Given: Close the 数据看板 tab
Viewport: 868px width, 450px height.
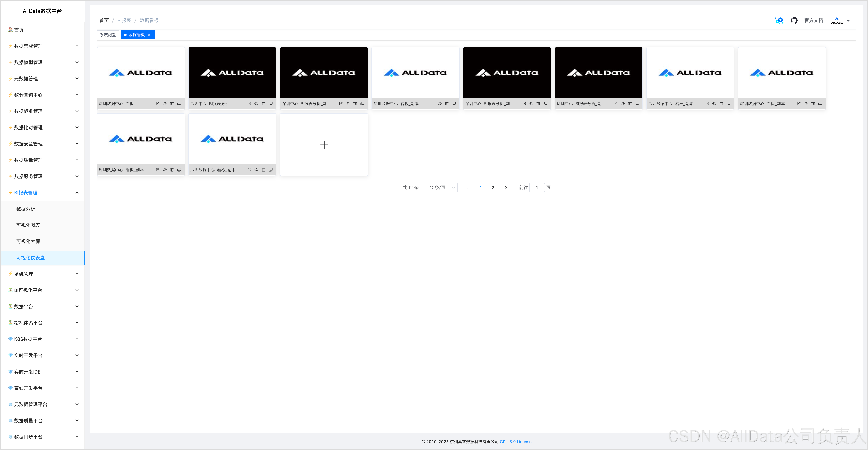Looking at the screenshot, I should point(149,35).
